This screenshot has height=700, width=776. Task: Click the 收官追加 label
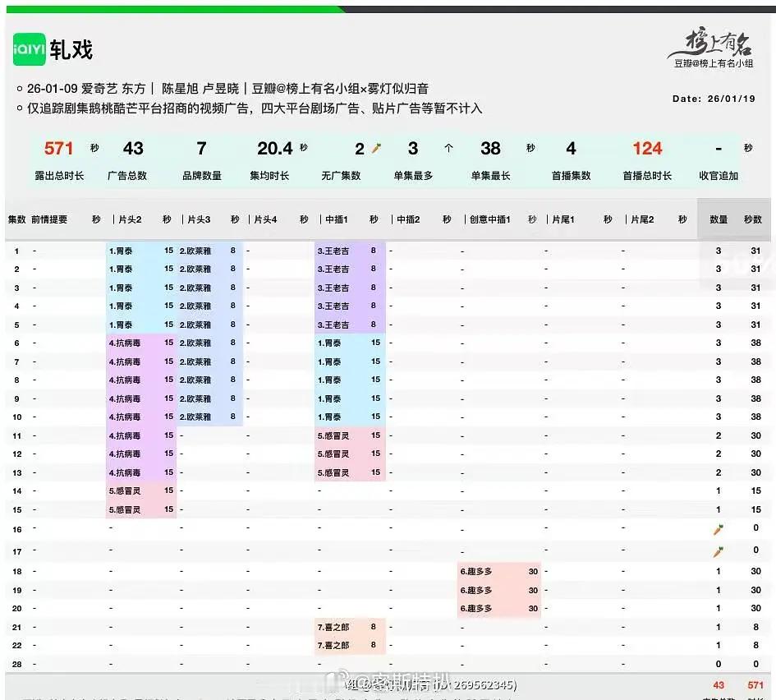719,176
